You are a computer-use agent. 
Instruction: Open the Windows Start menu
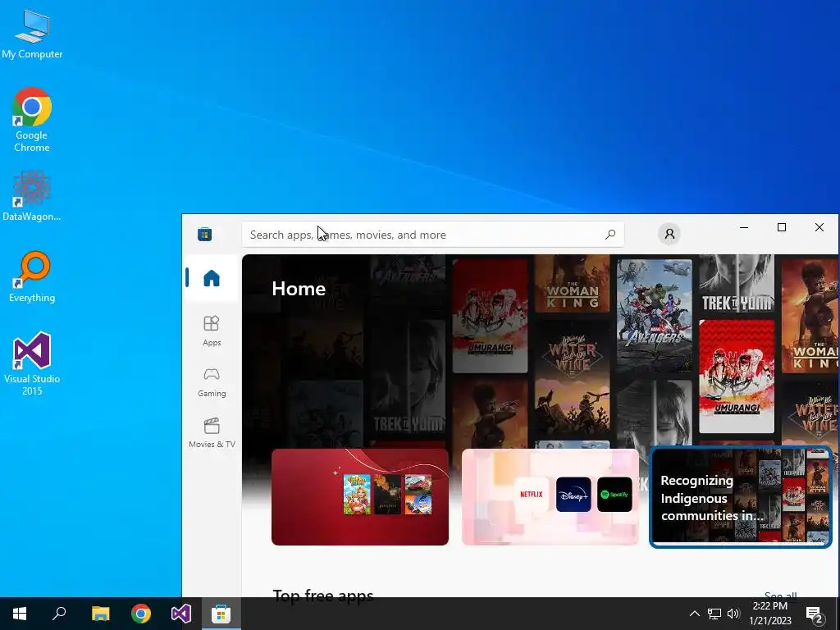click(20, 614)
